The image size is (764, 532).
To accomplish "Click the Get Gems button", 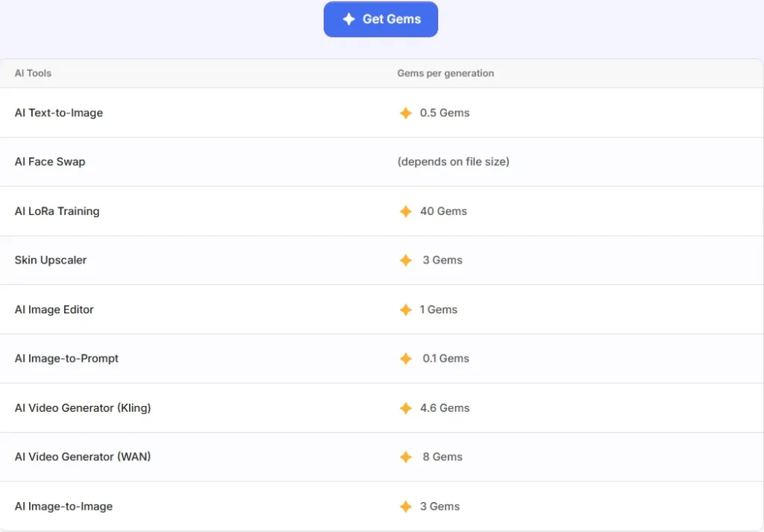I will pos(381,19).
